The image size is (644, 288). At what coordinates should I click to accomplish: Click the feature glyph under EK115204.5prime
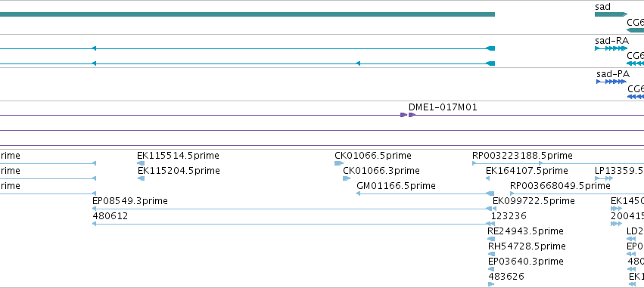[142, 178]
